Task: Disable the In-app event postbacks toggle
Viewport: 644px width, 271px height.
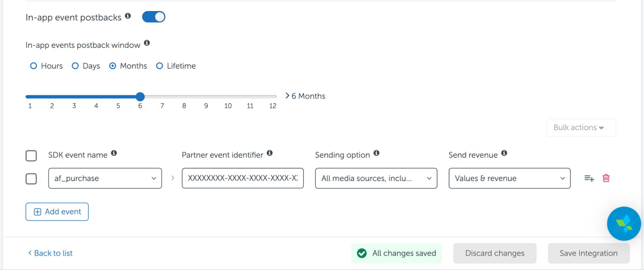Action: coord(154,17)
